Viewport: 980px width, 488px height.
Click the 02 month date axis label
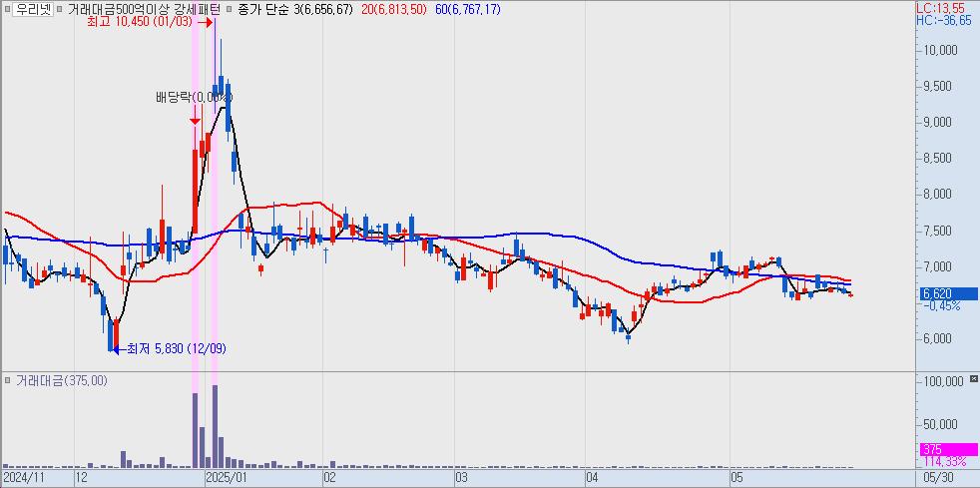point(330,479)
